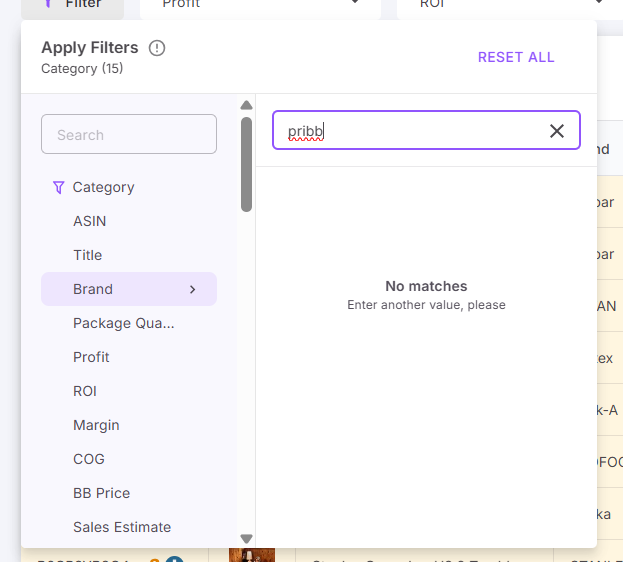
Task: Select the BB Price filter entry
Action: [101, 493]
